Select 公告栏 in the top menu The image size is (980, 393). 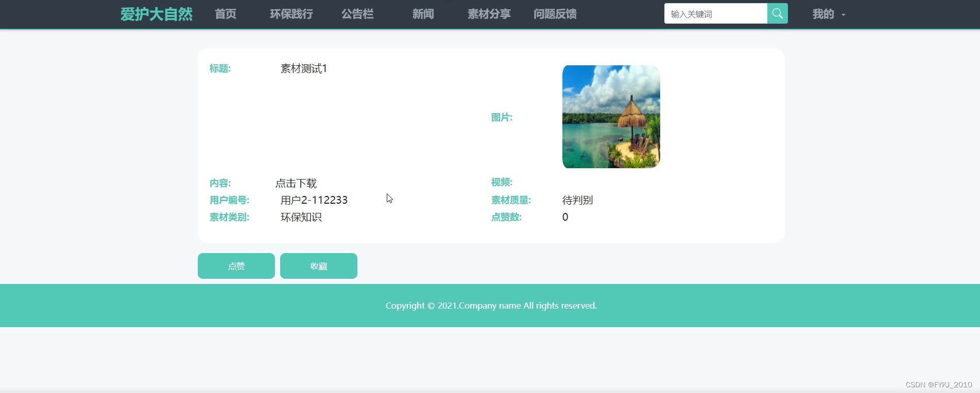pos(357,14)
